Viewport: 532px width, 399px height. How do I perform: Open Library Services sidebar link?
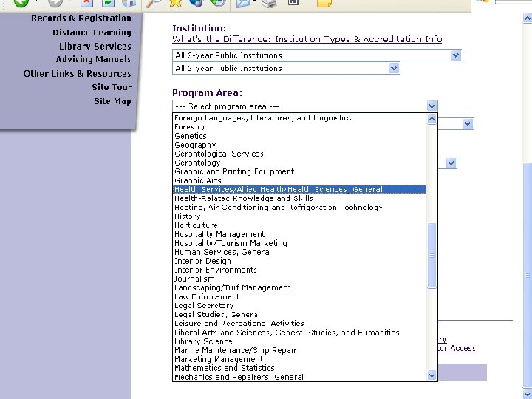pos(95,46)
